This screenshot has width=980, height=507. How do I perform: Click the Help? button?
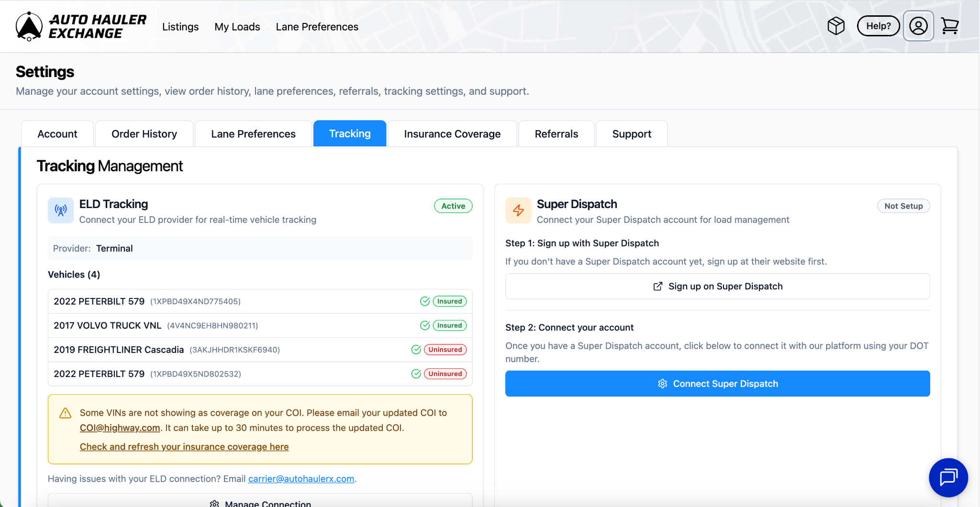[878, 26]
